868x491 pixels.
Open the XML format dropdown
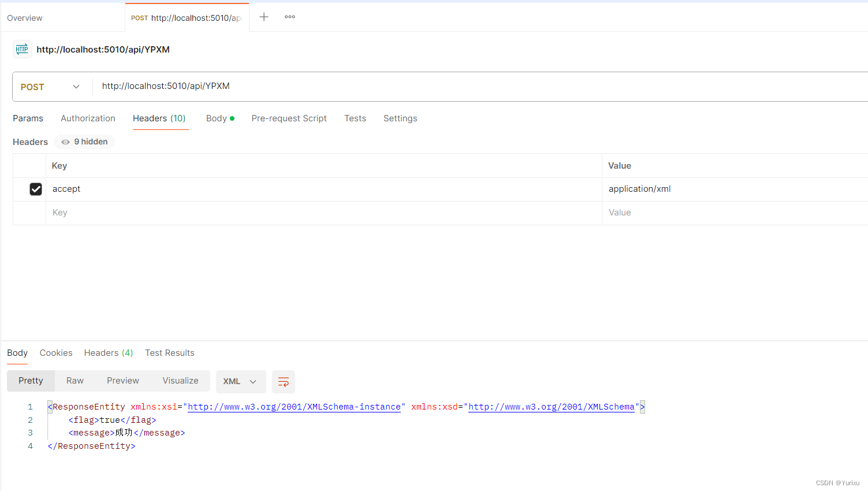pyautogui.click(x=240, y=382)
